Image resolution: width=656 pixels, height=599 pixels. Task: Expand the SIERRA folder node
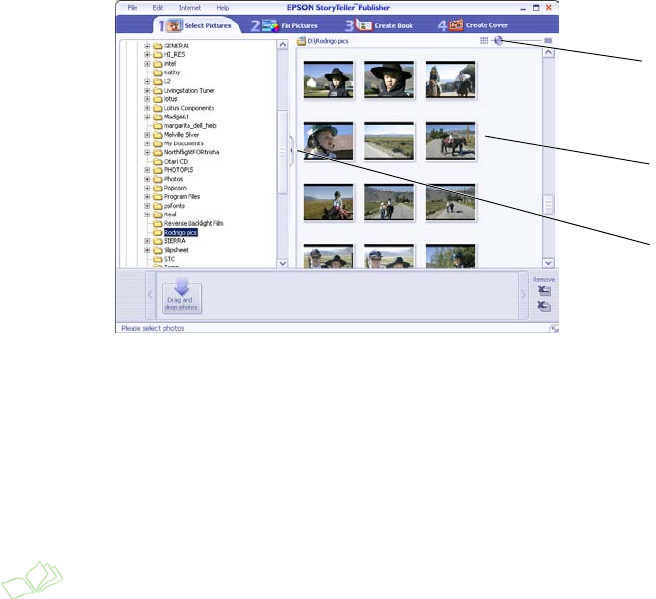tap(147, 241)
